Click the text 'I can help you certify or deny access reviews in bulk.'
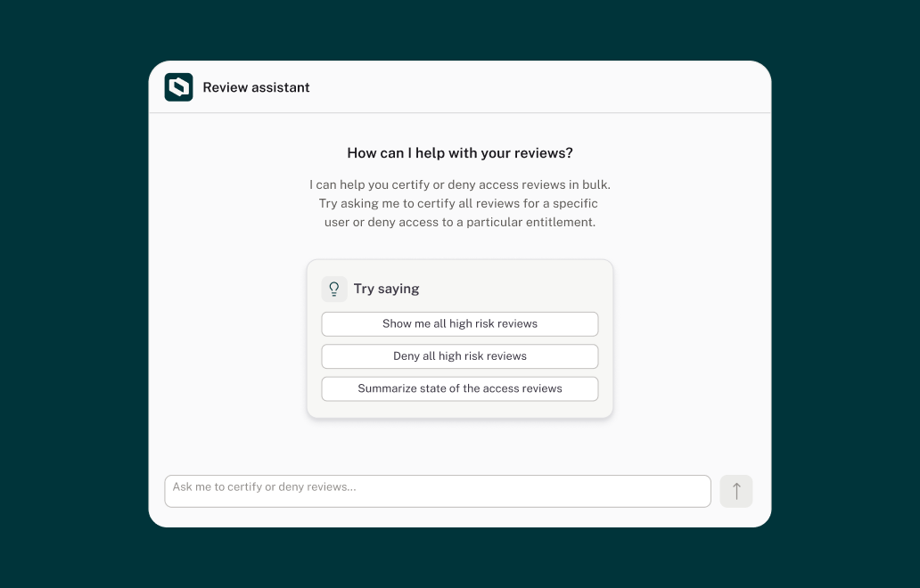This screenshot has width=920, height=588. [x=460, y=184]
